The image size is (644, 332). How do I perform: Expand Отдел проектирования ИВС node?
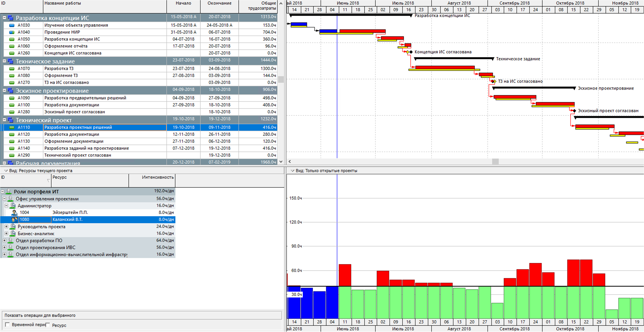coord(4,247)
